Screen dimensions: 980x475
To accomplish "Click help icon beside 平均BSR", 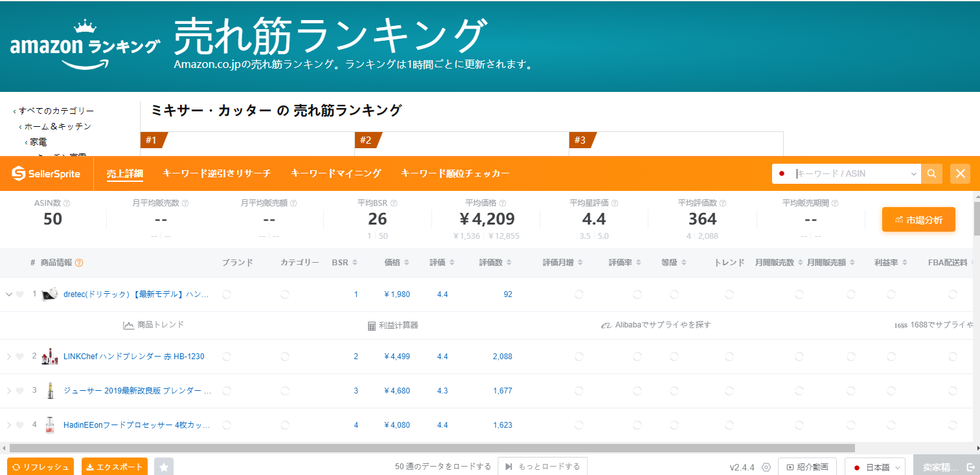I will point(394,203).
